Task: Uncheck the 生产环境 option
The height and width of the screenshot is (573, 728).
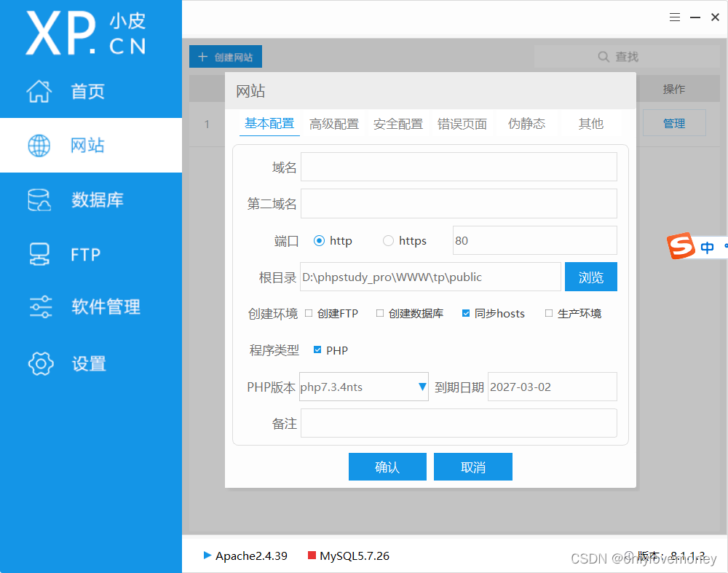Action: tap(548, 313)
